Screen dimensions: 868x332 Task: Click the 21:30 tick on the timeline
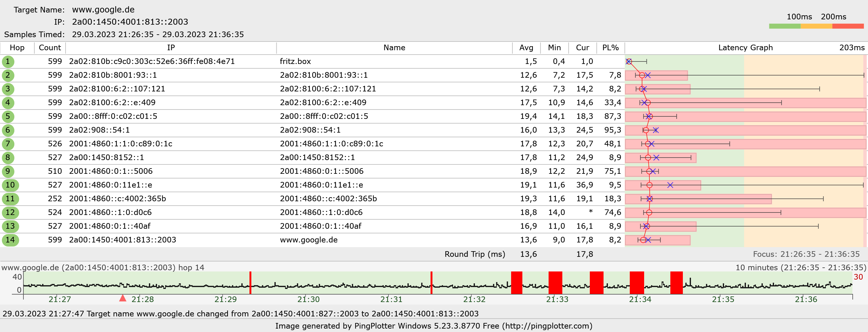tap(308, 300)
